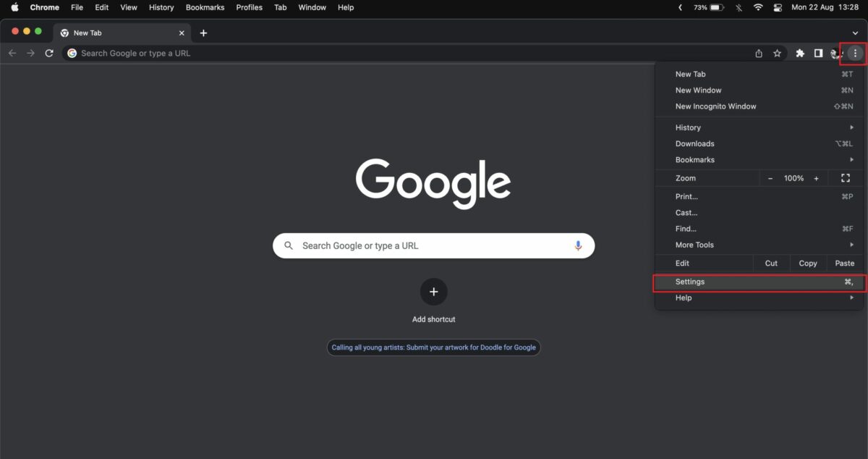Click the forward navigation arrow
The height and width of the screenshot is (459, 868).
tap(30, 53)
